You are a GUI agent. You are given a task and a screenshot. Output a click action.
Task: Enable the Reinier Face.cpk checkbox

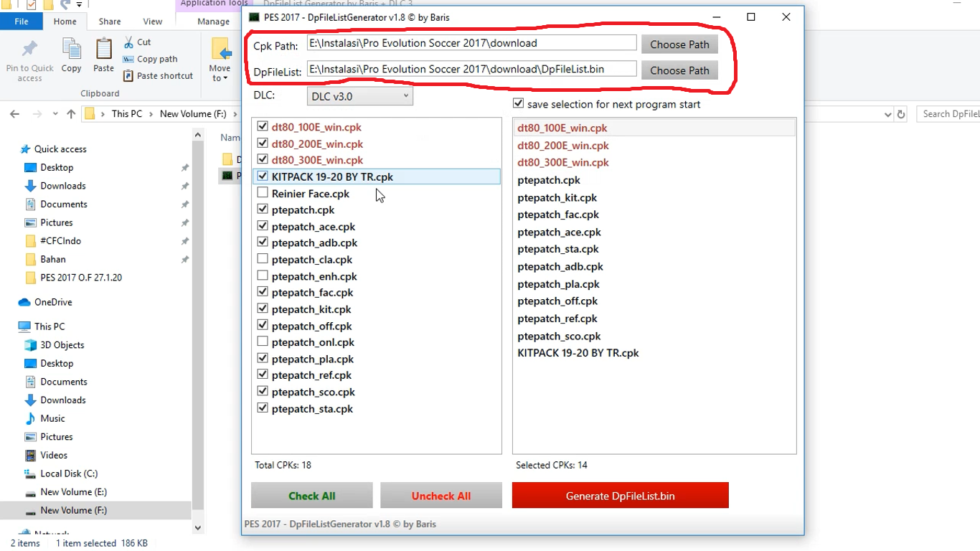[x=263, y=192]
